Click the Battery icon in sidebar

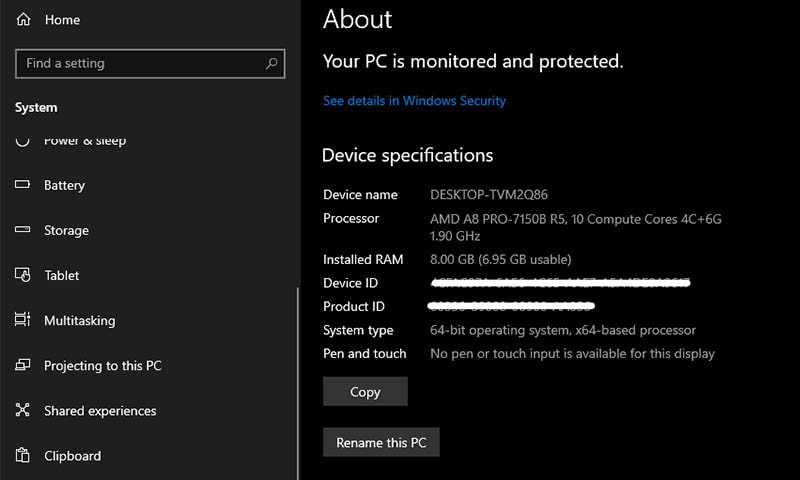(x=23, y=185)
